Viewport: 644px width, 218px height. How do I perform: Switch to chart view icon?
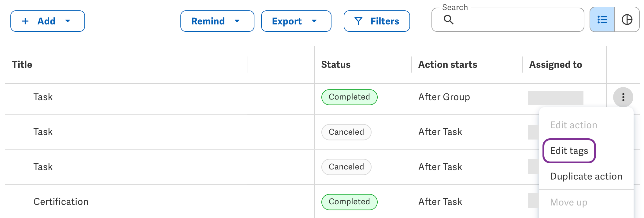pyautogui.click(x=627, y=20)
